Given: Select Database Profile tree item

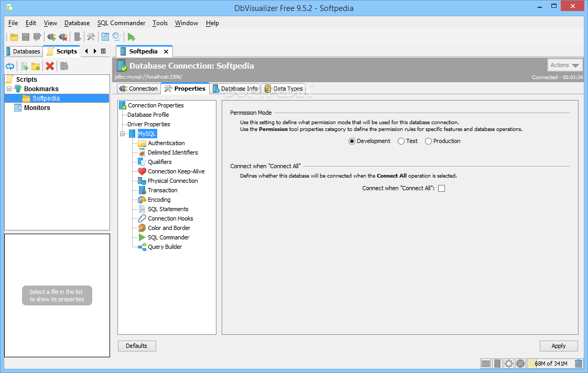Looking at the screenshot, I should [148, 115].
